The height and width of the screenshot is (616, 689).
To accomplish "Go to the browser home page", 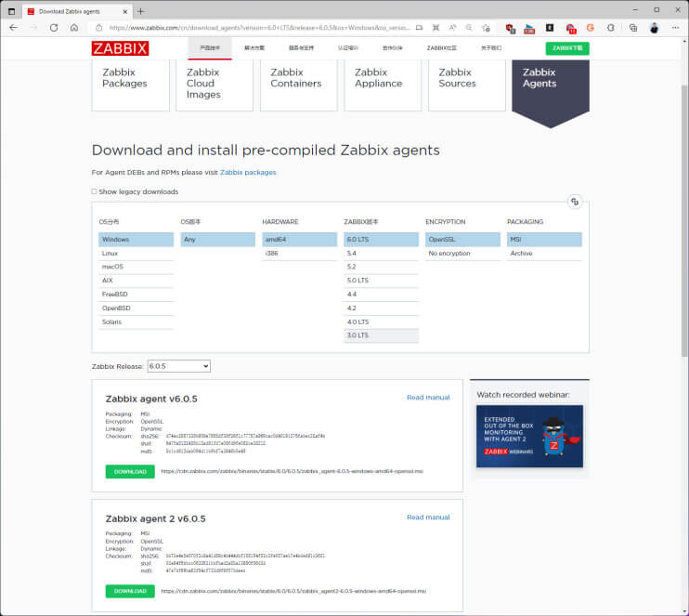I will pyautogui.click(x=74, y=28).
